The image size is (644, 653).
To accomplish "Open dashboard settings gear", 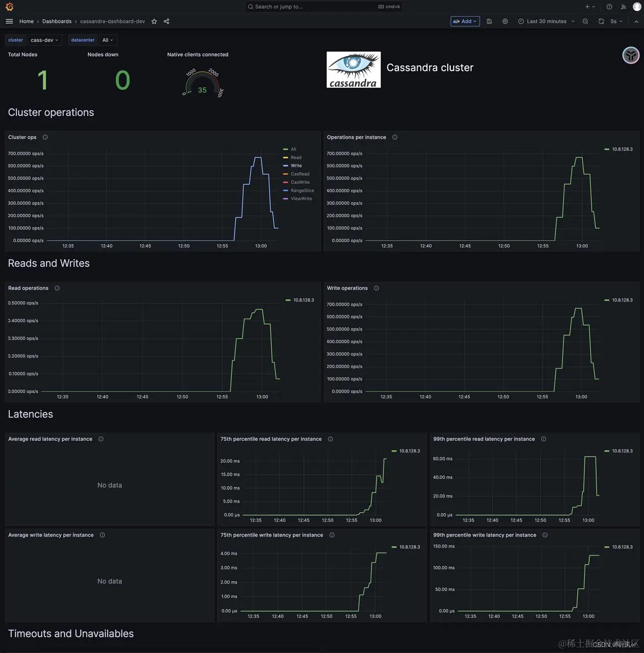I will [505, 21].
